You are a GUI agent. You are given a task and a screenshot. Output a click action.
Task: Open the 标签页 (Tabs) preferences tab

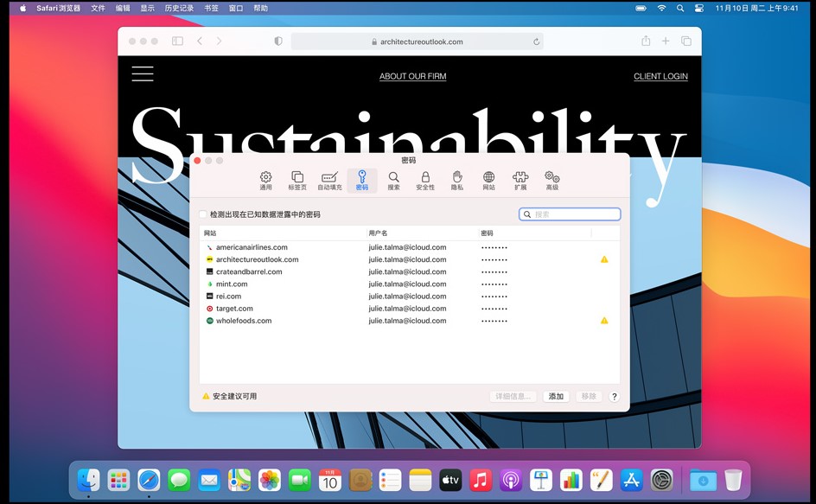pos(297,180)
